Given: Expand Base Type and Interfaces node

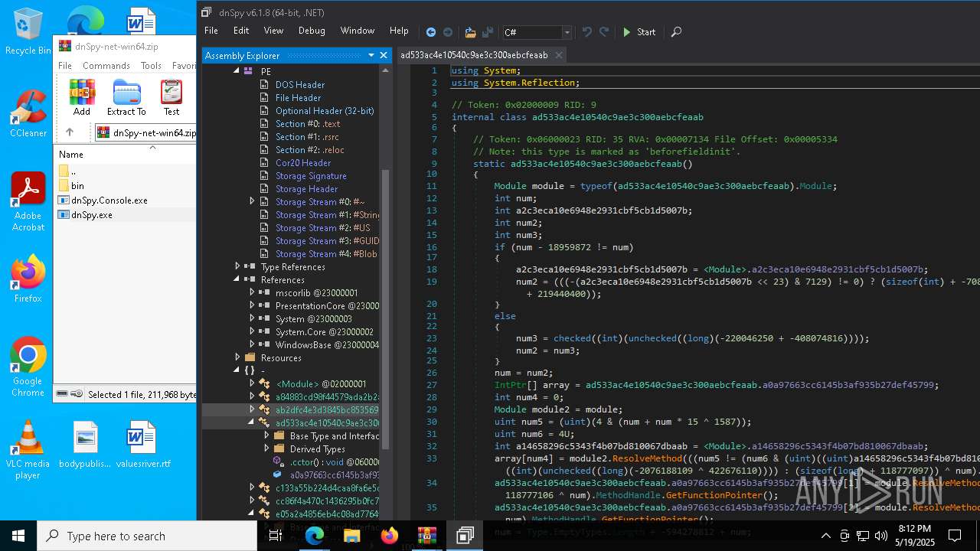Looking at the screenshot, I should [266, 435].
